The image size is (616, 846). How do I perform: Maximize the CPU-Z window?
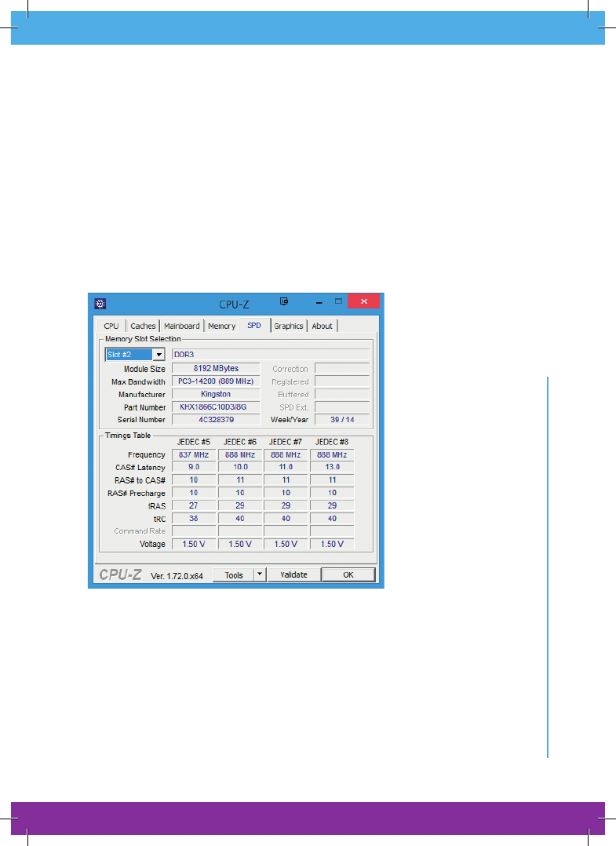[338, 301]
